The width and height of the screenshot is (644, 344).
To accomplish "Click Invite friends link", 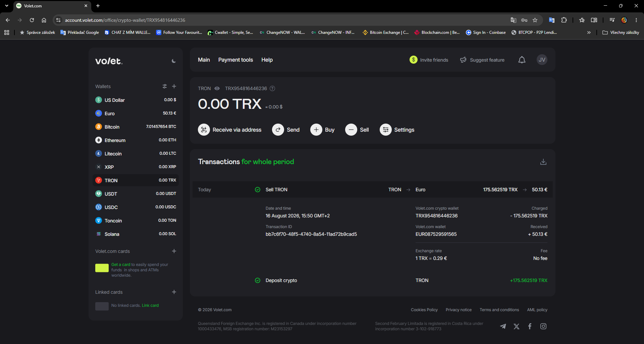I will coord(429,60).
